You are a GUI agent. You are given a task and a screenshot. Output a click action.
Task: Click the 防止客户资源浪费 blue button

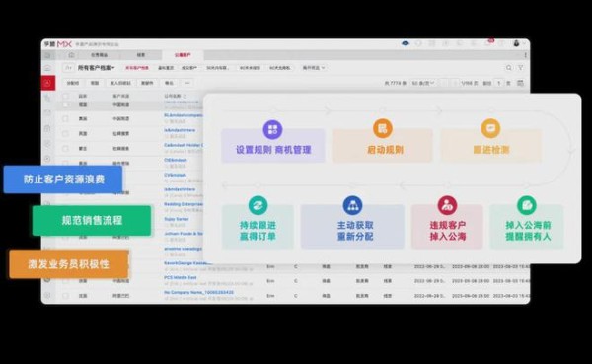63,180
